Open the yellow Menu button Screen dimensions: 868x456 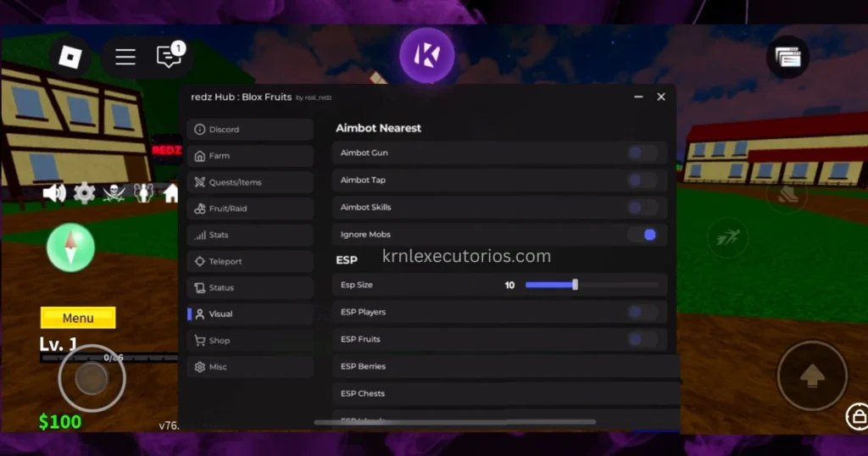tap(78, 318)
